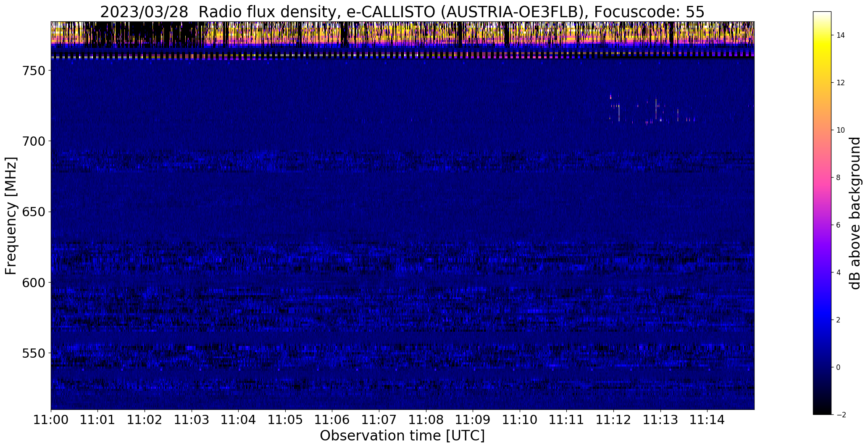This screenshot has height=448, width=868.
Task: Click the 11:13 time tick label
Action: 660,420
